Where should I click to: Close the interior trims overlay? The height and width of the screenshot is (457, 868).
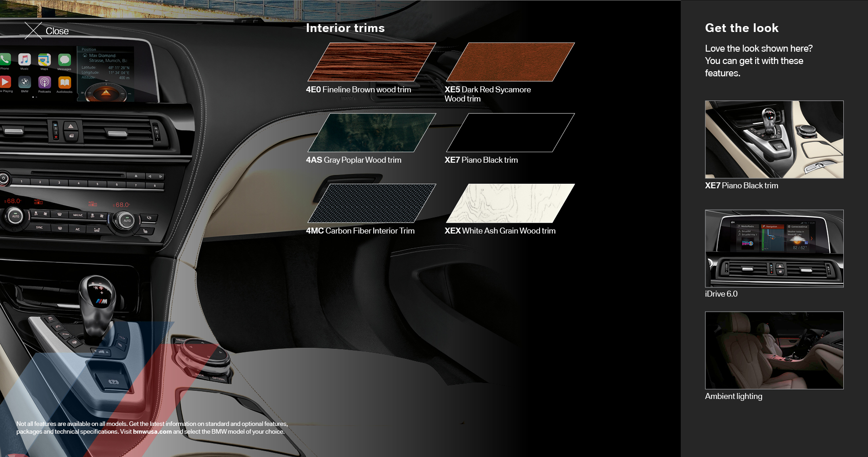click(x=46, y=31)
